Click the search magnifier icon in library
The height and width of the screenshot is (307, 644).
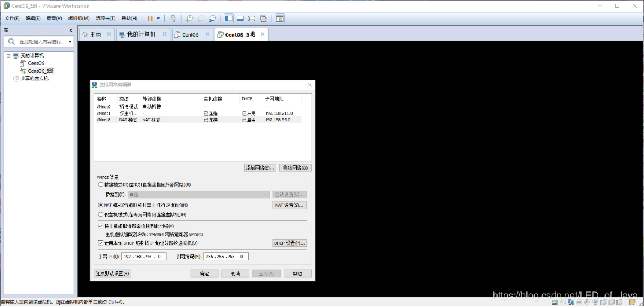(11, 41)
